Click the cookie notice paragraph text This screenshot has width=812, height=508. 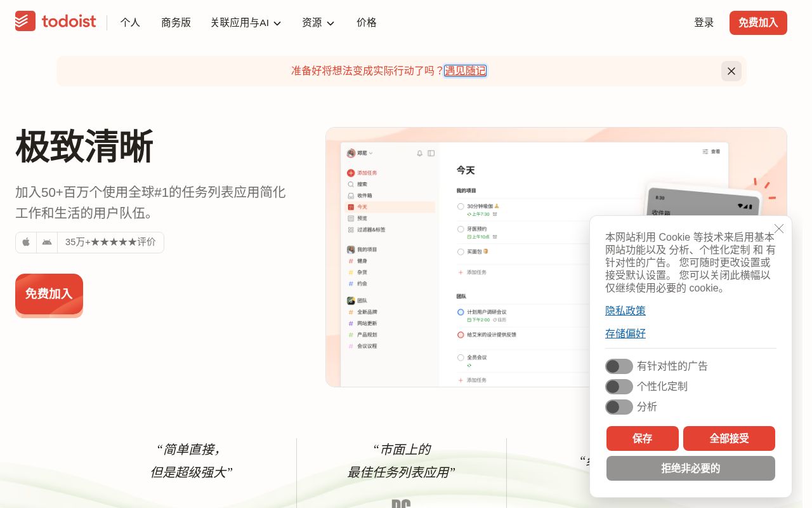(690, 262)
